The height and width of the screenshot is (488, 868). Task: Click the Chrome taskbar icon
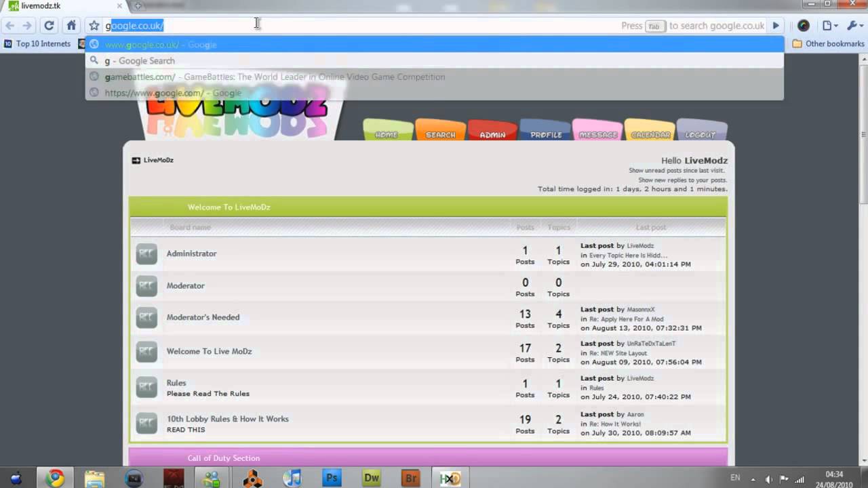pos(55,479)
